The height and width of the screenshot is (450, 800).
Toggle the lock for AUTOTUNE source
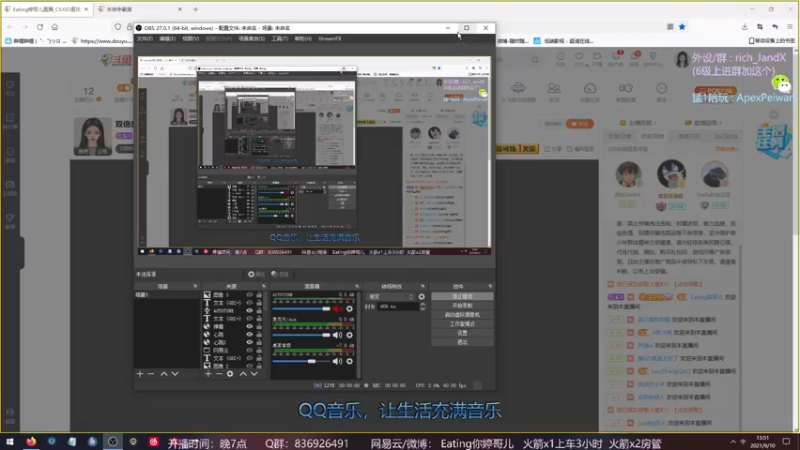(259, 311)
